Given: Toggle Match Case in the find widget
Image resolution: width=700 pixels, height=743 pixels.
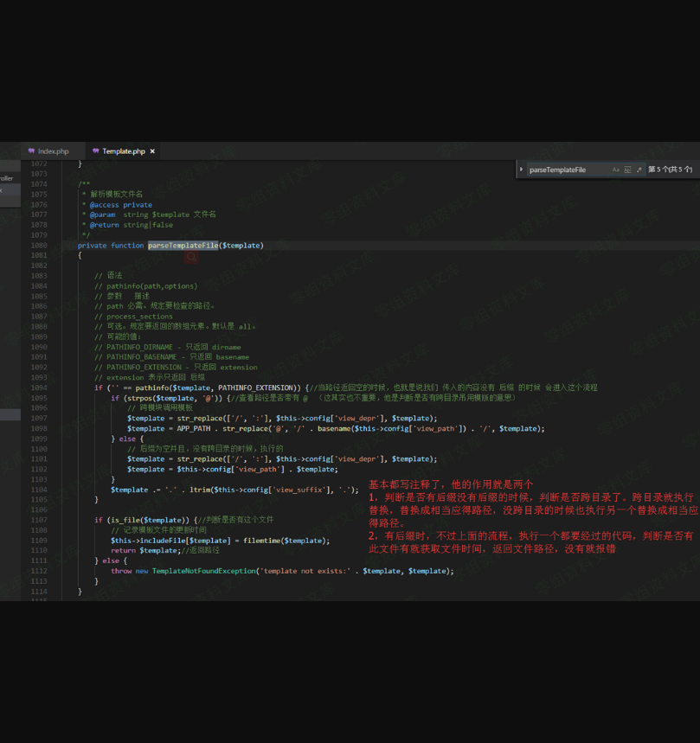Looking at the screenshot, I should point(616,170).
